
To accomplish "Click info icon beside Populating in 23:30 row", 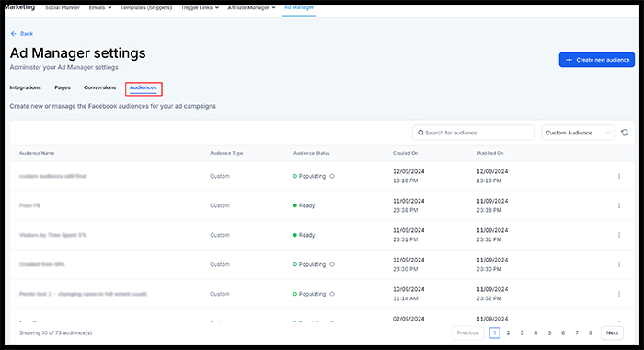I will tap(332, 264).
